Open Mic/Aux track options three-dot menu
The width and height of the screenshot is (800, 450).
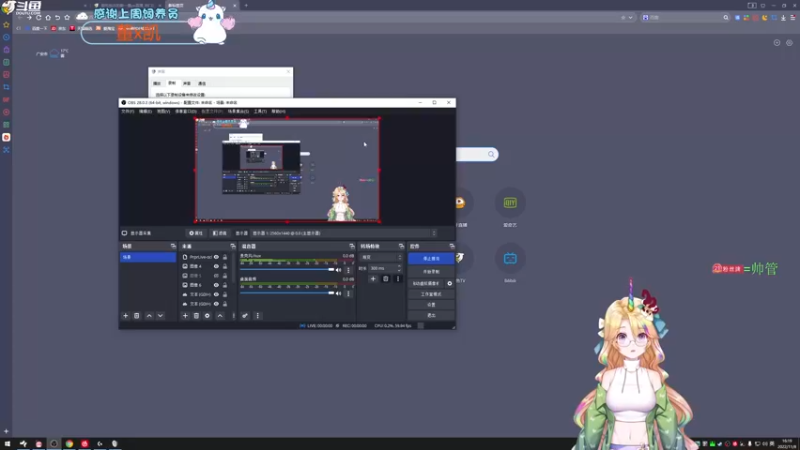pyautogui.click(x=348, y=270)
